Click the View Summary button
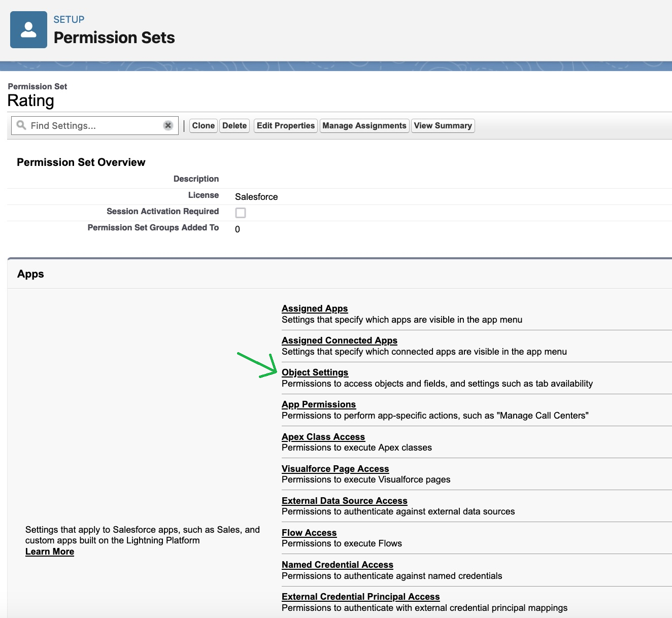This screenshot has height=618, width=672. coord(443,125)
